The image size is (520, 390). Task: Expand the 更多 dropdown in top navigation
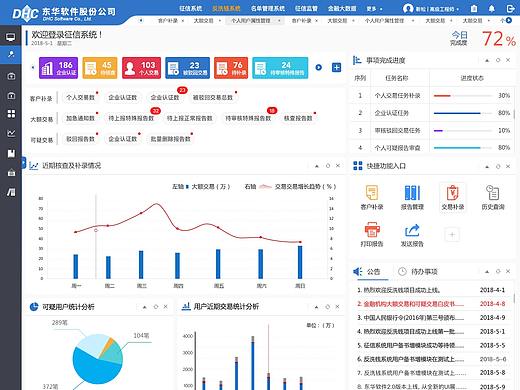coord(374,9)
